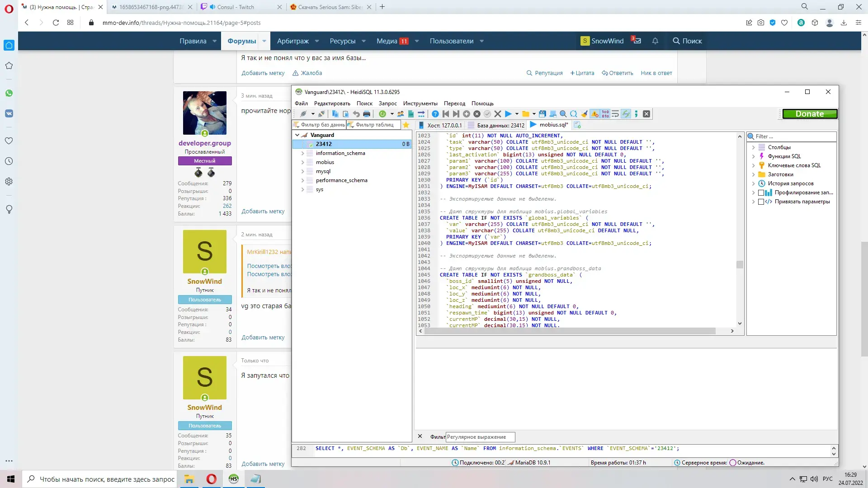This screenshot has height=488, width=868.
Task: Click the browser page vertical scrollbar
Action: [864, 299]
